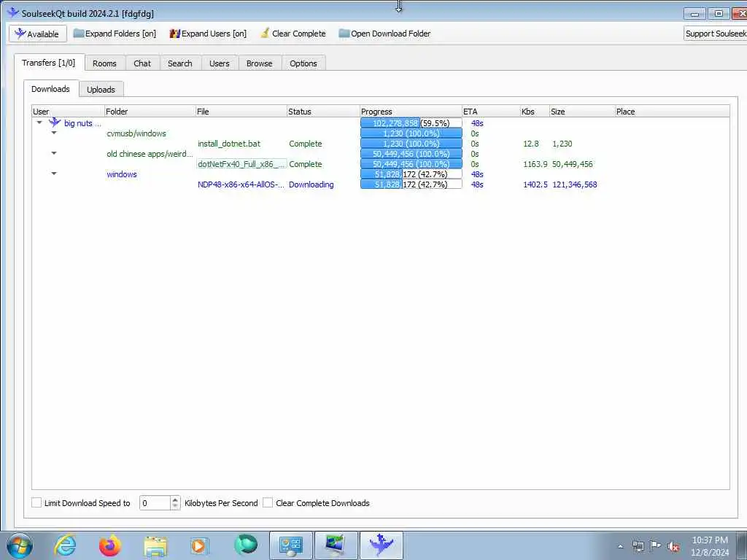Click the Support Soulseek button
The width and height of the screenshot is (747, 560).
pyautogui.click(x=715, y=34)
